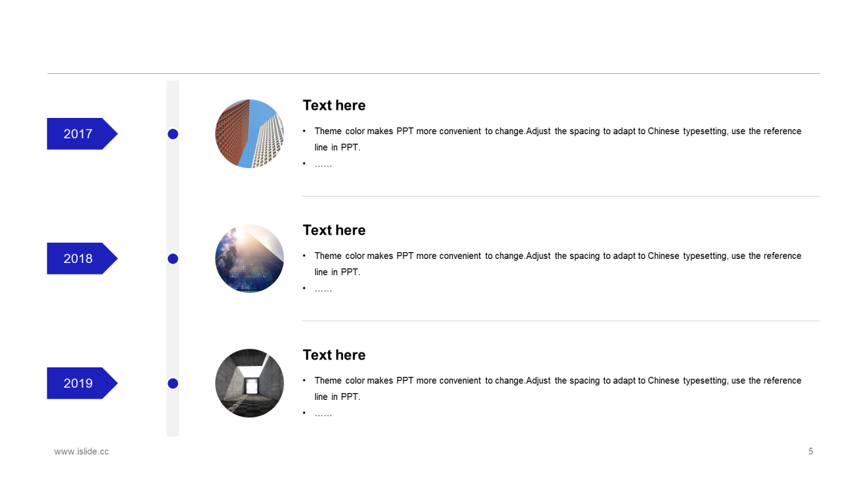868x488 pixels.
Task: Click the 2018 Theme color bullet paragraph
Action: (552, 264)
